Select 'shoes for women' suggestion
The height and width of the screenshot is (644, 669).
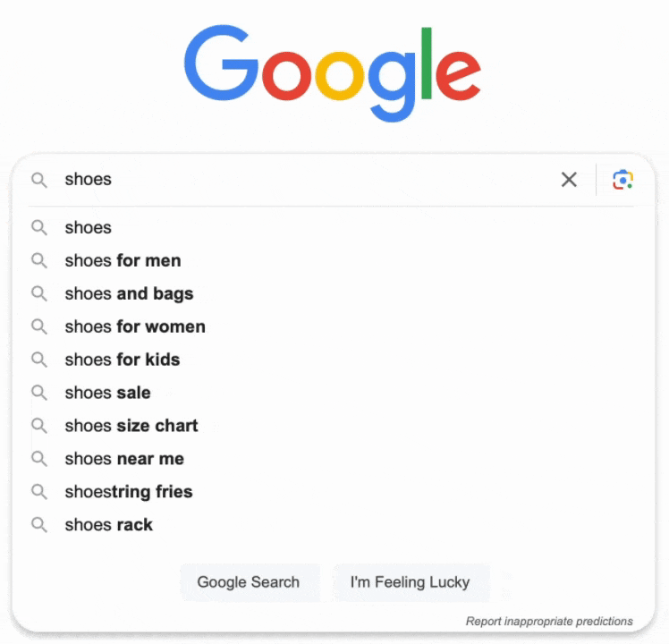click(x=334, y=326)
